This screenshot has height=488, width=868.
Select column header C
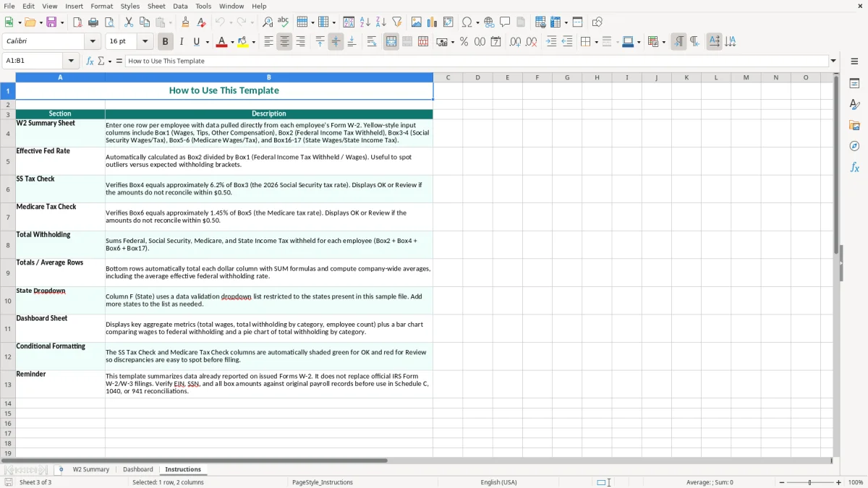448,77
